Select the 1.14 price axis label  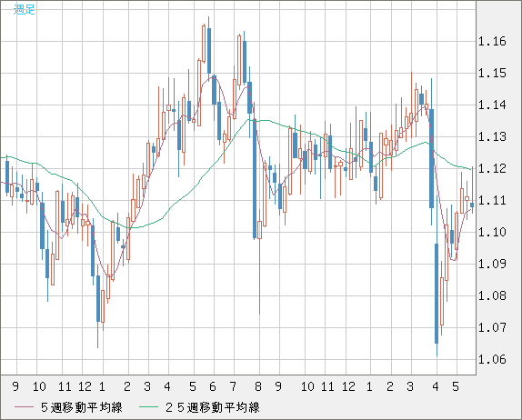pos(492,105)
